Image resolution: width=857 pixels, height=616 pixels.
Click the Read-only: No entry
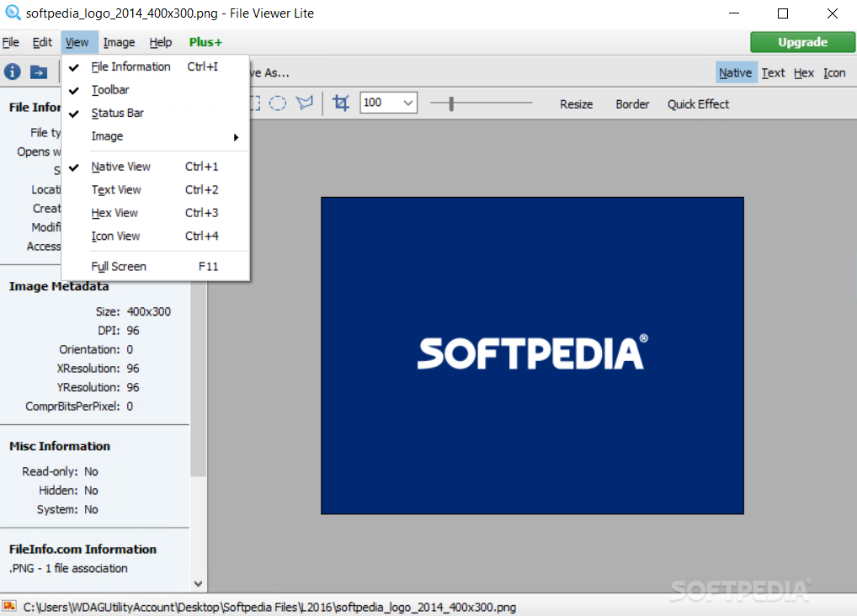coord(60,471)
